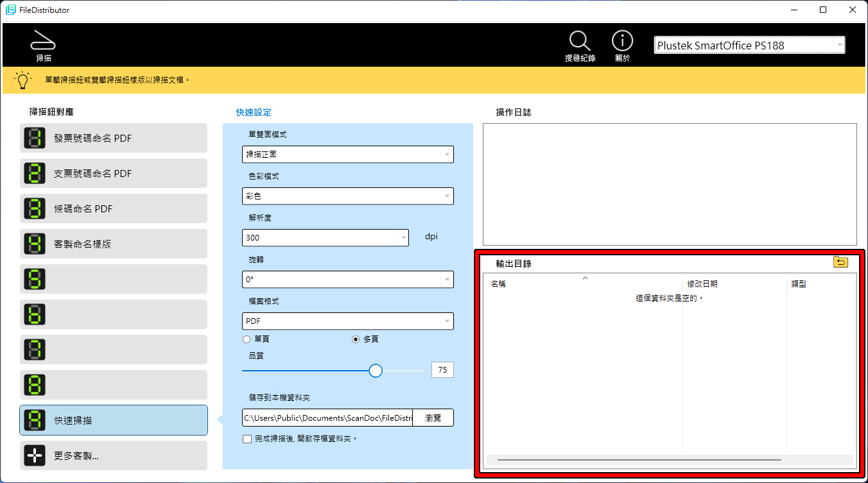The width and height of the screenshot is (868, 483).
Task: Select button 1 發票號碼命名 PDF
Action: tap(114, 138)
